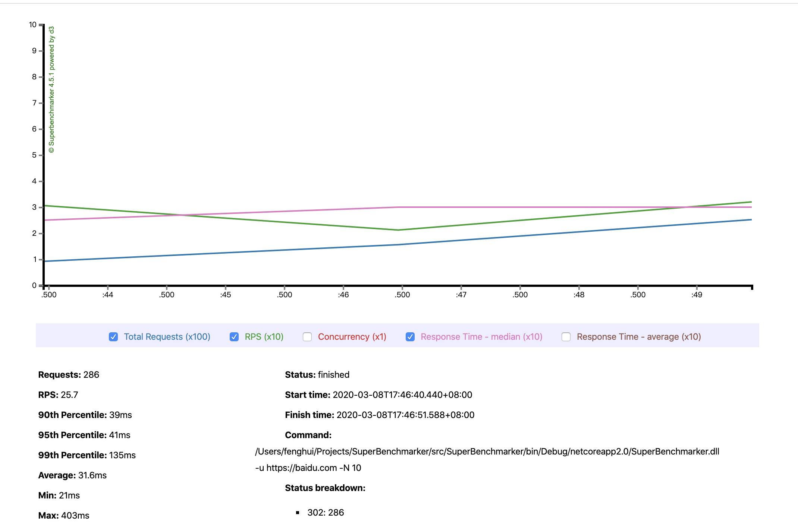Click the Start time value text
The image size is (798, 532).
[402, 395]
